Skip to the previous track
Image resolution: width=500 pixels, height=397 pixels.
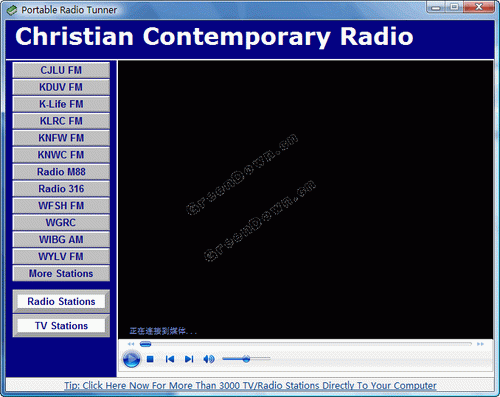point(170,359)
